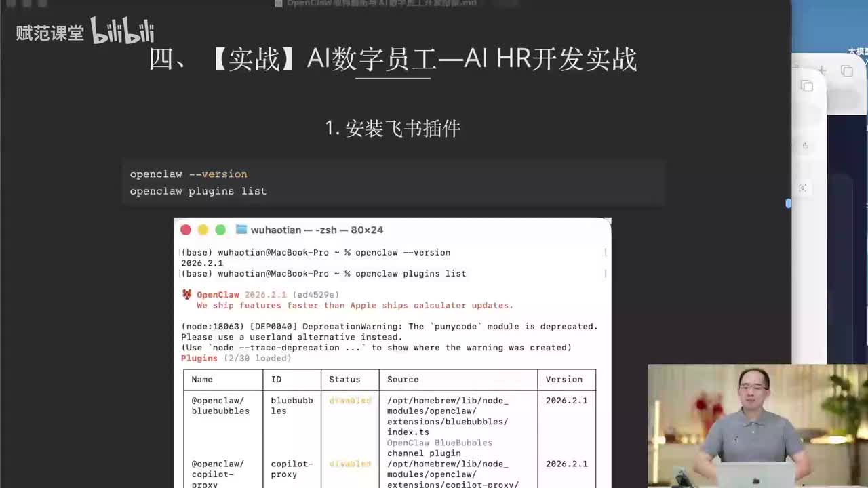Screen dimensions: 868x488
Task: Click the "Plugins (2/30 loaded)" line
Action: pyautogui.click(x=236, y=358)
